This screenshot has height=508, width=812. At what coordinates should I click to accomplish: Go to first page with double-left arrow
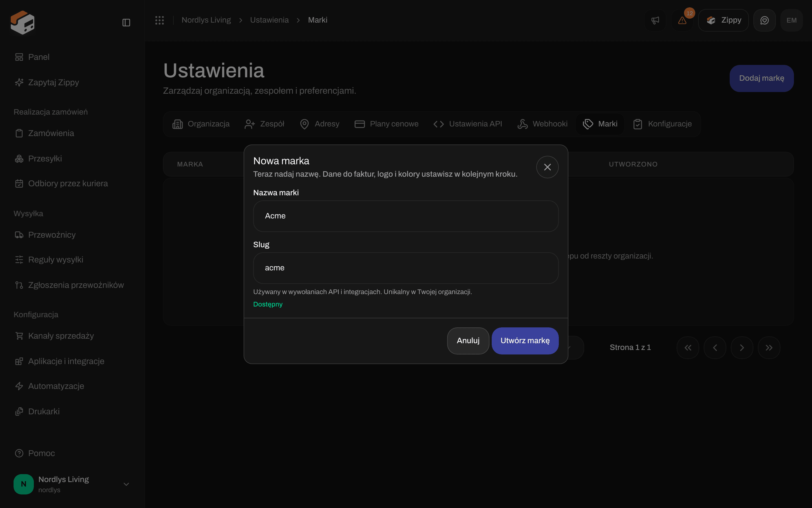click(688, 348)
